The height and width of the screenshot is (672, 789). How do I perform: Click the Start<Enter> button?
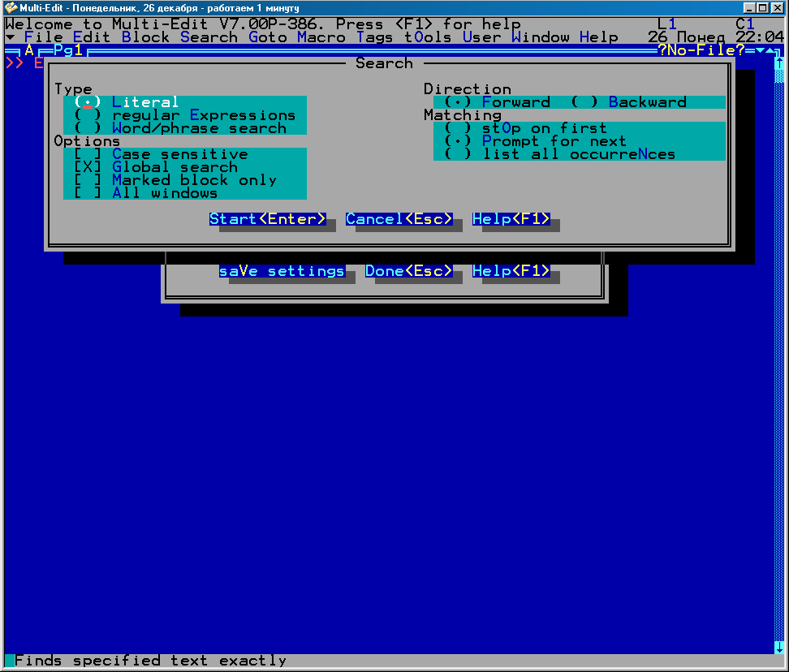coord(268,219)
